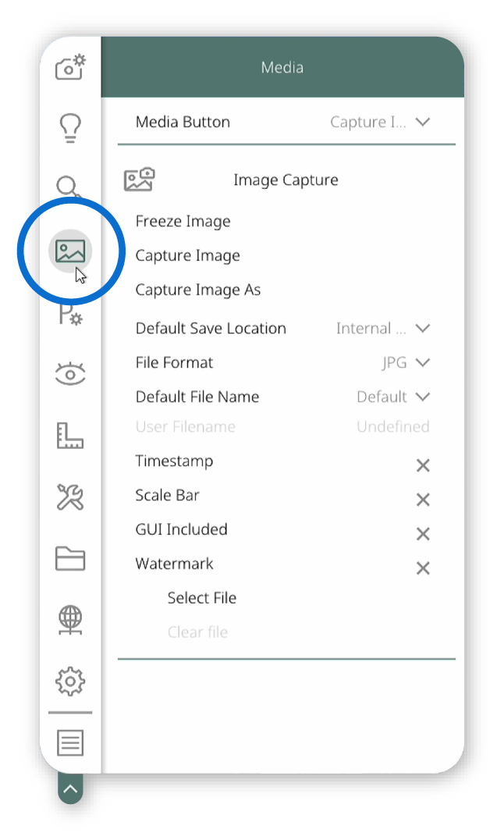This screenshot has height=840, width=504.
Task: Open the file folder icon in sidebar
Action: (70, 559)
